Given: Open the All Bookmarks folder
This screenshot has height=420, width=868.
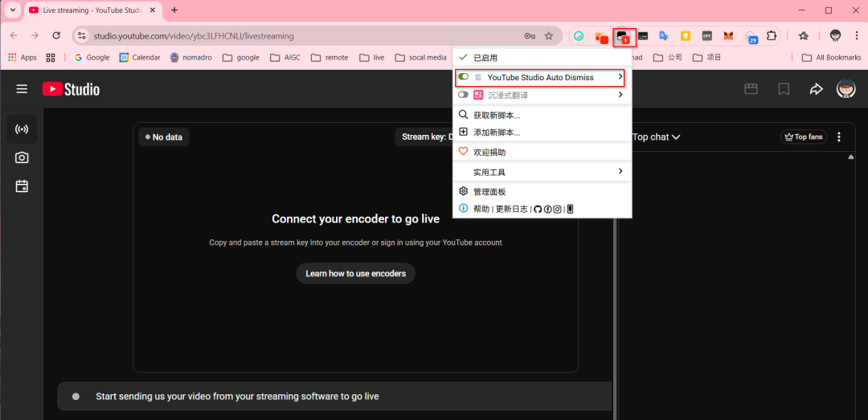Looking at the screenshot, I should 832,57.
